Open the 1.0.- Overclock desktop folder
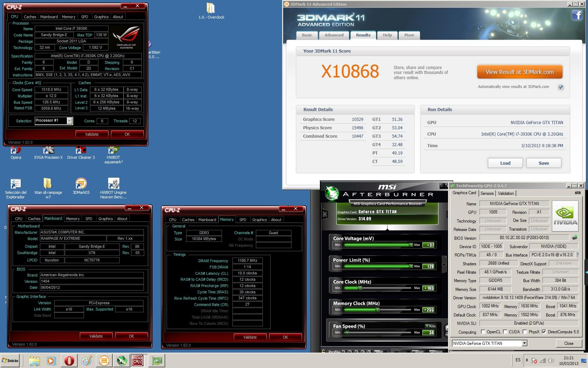 211,11
